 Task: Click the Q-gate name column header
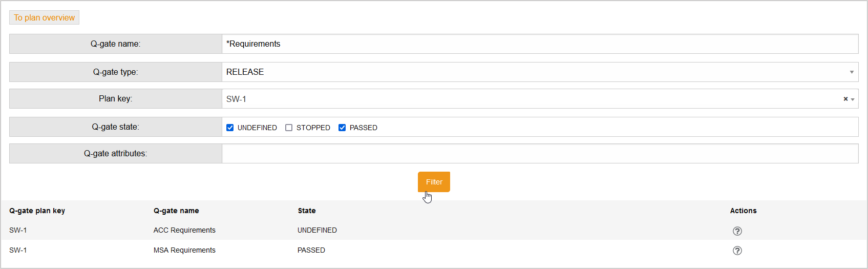coord(176,211)
